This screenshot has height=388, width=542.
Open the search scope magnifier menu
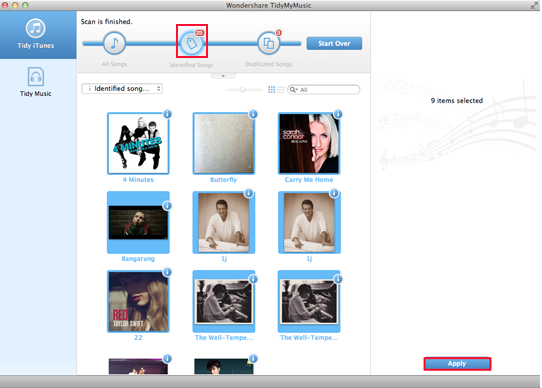click(294, 90)
